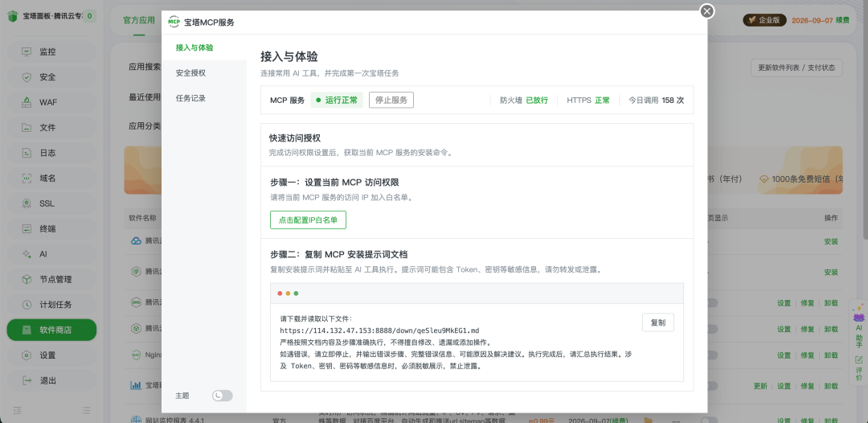Switch to the 接入与体验 tab
Image resolution: width=868 pixels, height=423 pixels.
tap(203, 47)
